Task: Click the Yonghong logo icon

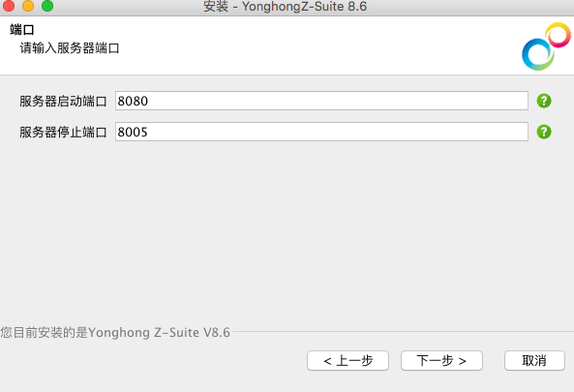Action: tap(546, 46)
